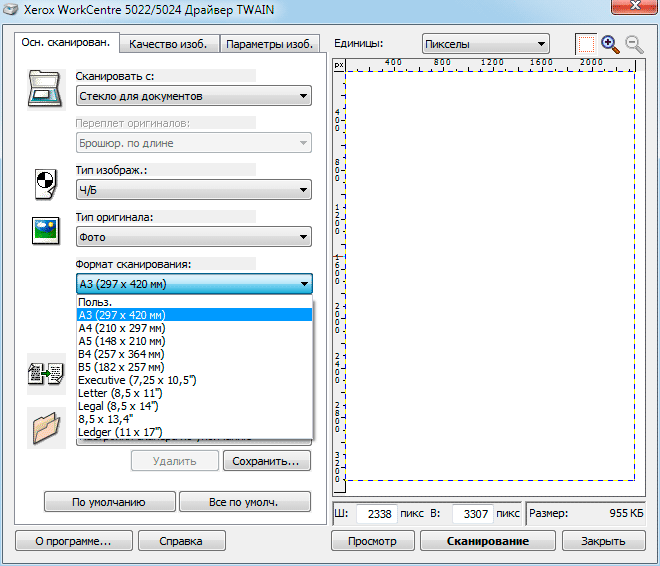Open the 'Сканировать с' dropdown
660x566 pixels.
(x=194, y=96)
